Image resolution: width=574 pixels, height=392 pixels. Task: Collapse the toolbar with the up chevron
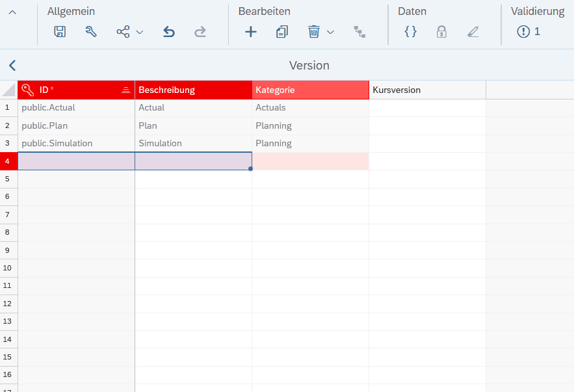click(12, 12)
